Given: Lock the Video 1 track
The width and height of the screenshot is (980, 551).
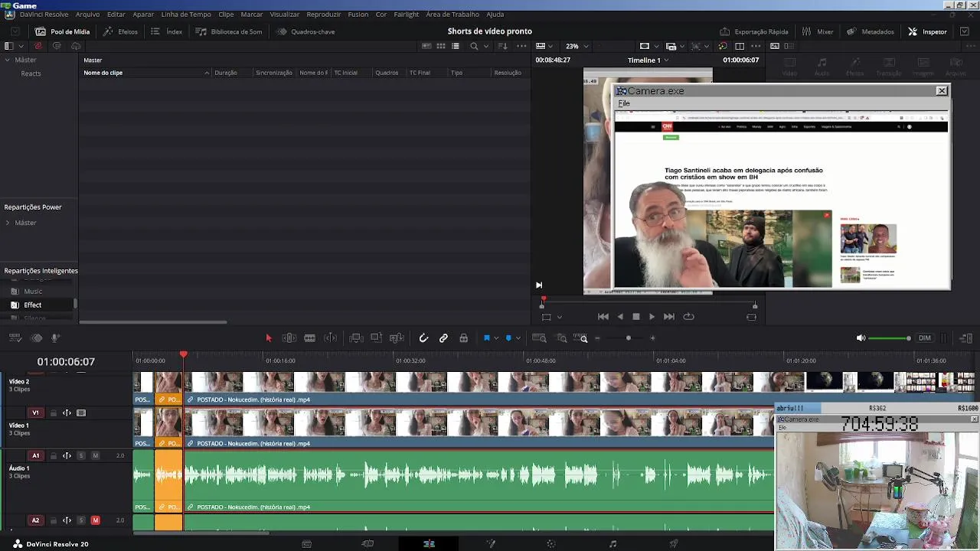Looking at the screenshot, I should [54, 413].
